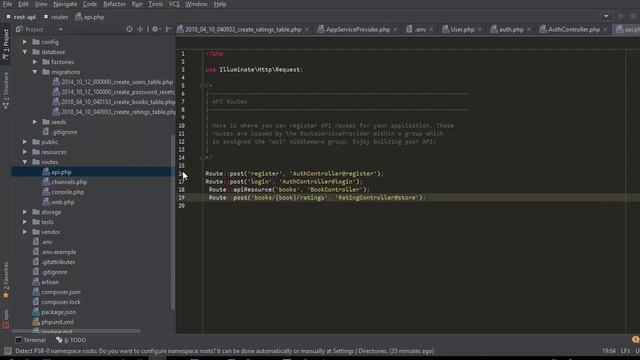Click api.php breadcrumb in navigation bar
Viewport: 640px width, 360px height.
(90, 17)
